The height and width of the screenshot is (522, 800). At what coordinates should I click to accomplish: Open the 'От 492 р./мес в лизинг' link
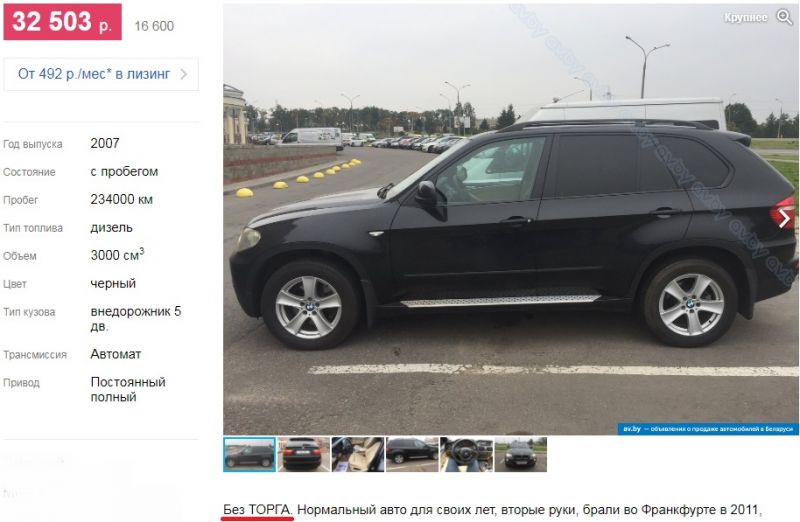[x=94, y=74]
